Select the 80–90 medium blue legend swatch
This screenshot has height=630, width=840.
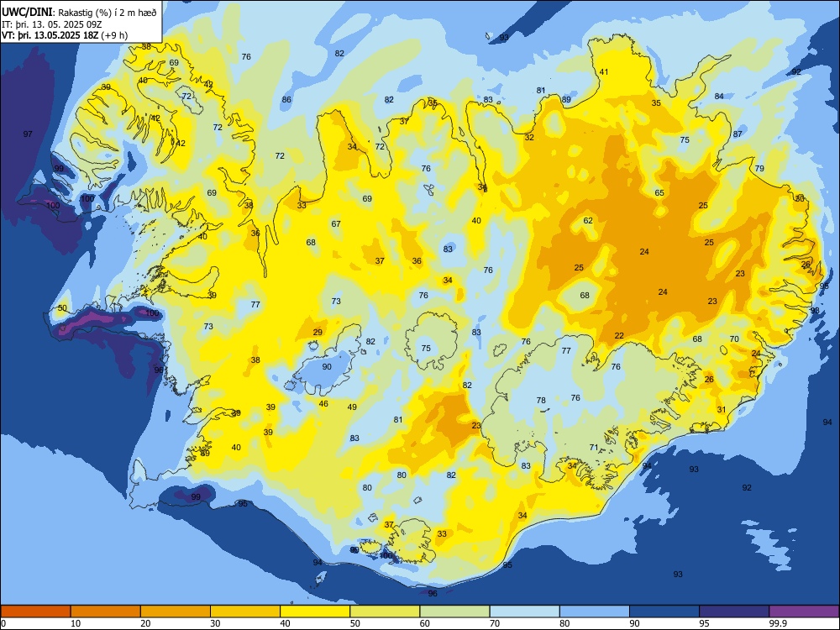click(x=595, y=612)
